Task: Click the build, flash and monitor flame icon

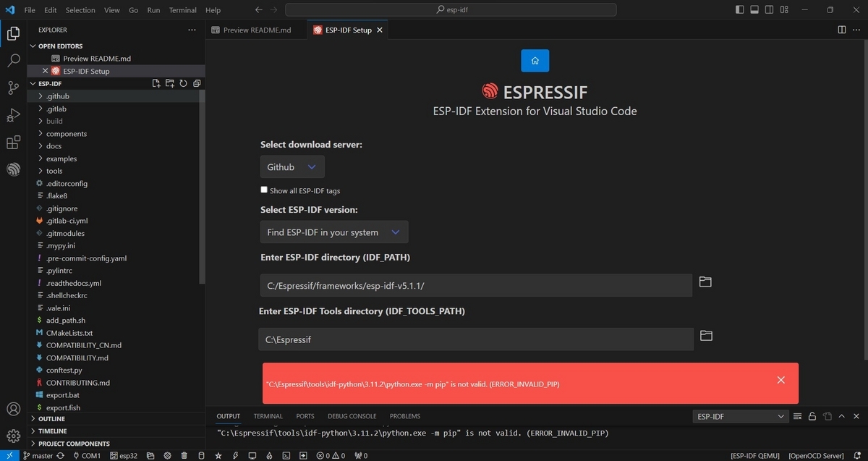Action: click(269, 456)
